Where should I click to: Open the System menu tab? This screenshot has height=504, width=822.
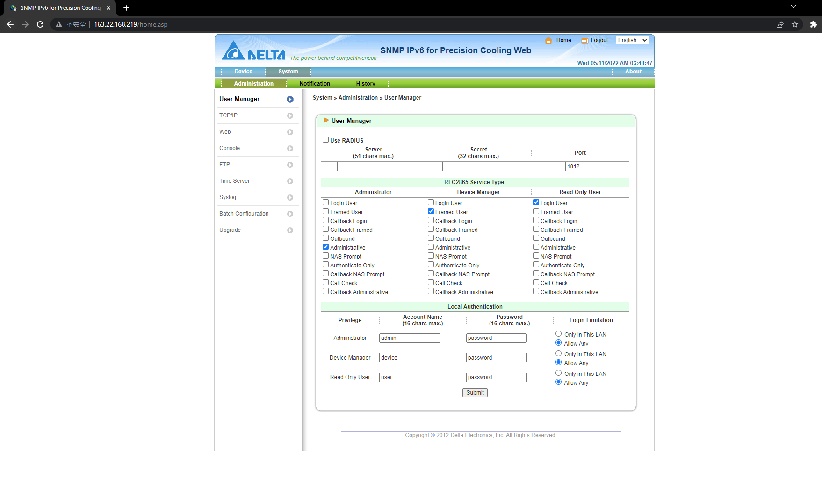[x=288, y=72]
